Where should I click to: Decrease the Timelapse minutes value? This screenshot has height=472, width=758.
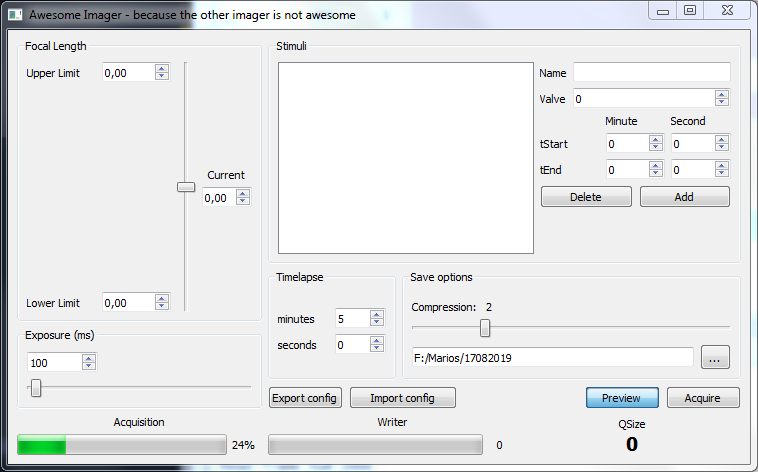(377, 322)
